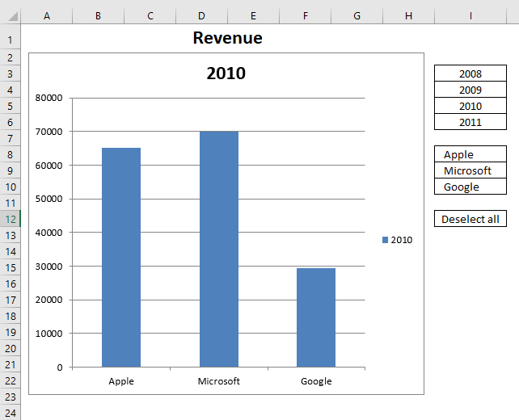Choose the Google company button
This screenshot has height=420, width=519.
coord(470,187)
